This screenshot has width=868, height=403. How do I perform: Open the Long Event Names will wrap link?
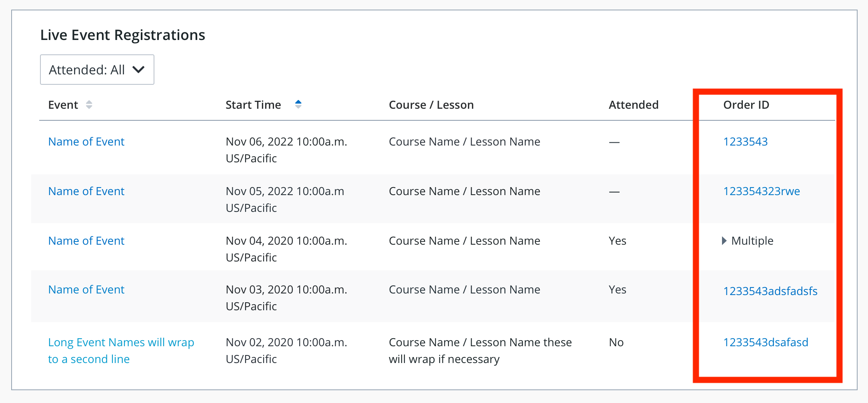[121, 351]
